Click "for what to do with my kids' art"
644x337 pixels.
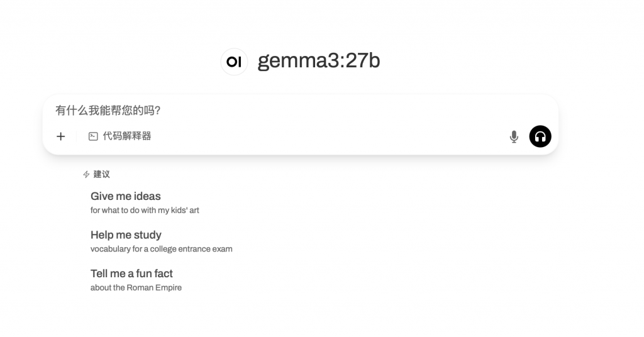[145, 210]
